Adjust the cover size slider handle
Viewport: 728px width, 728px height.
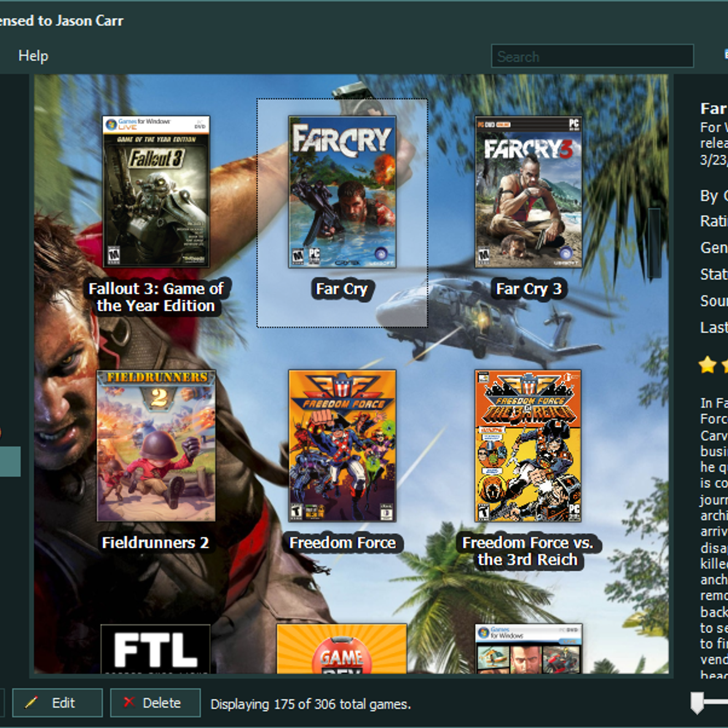(697, 703)
